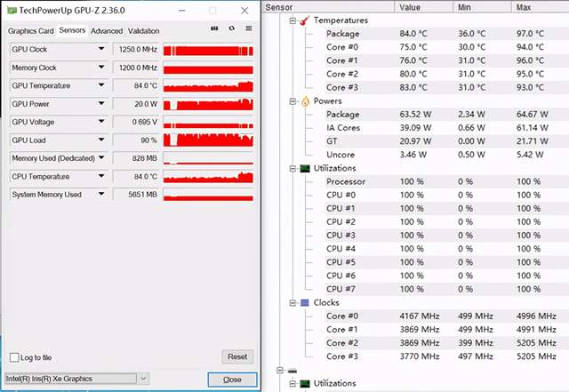569x392 pixels.
Task: Collapse the drive node below Clocks
Action: coord(279,370)
